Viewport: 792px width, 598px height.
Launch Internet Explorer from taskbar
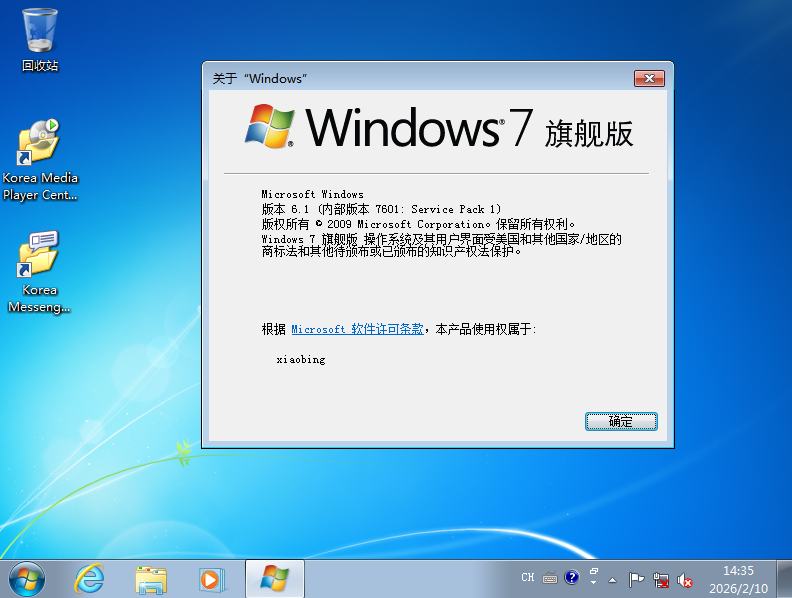[89, 579]
